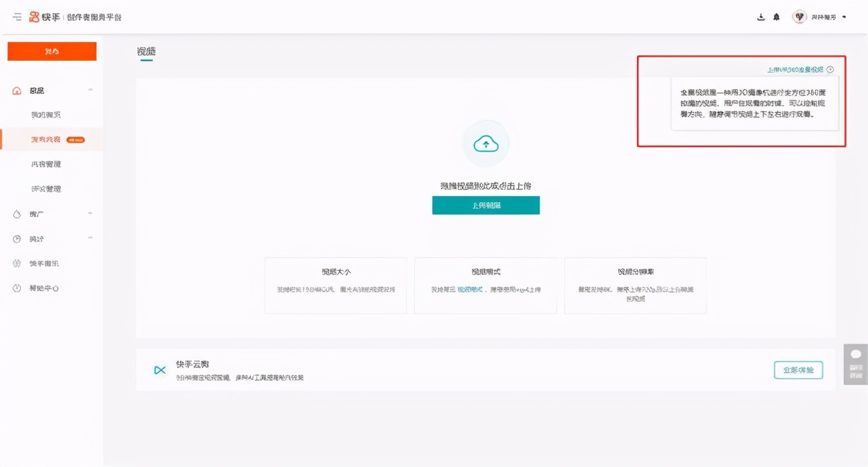
Task: Click the circled question mark help icon
Action: point(831,69)
